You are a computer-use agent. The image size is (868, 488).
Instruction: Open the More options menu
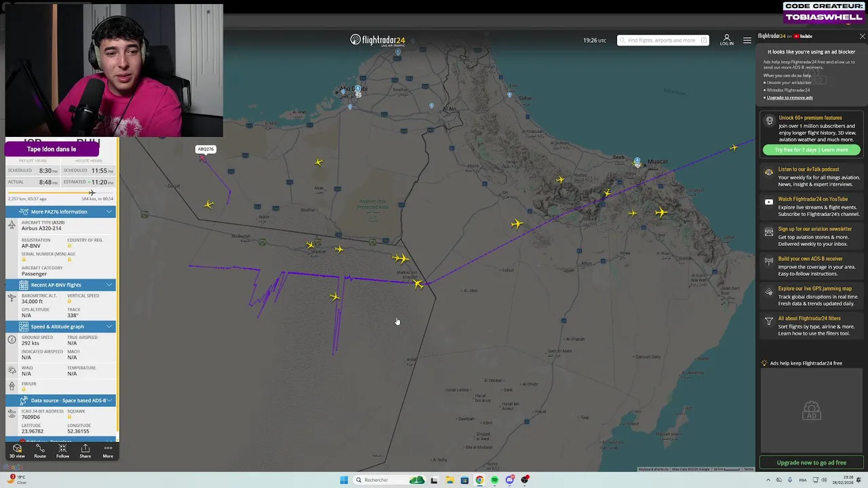pyautogui.click(x=108, y=451)
